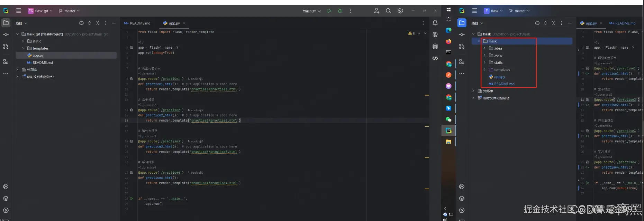Switch to README.md tab in flask_git editor
The width and height of the screenshot is (644, 221).
click(137, 23)
